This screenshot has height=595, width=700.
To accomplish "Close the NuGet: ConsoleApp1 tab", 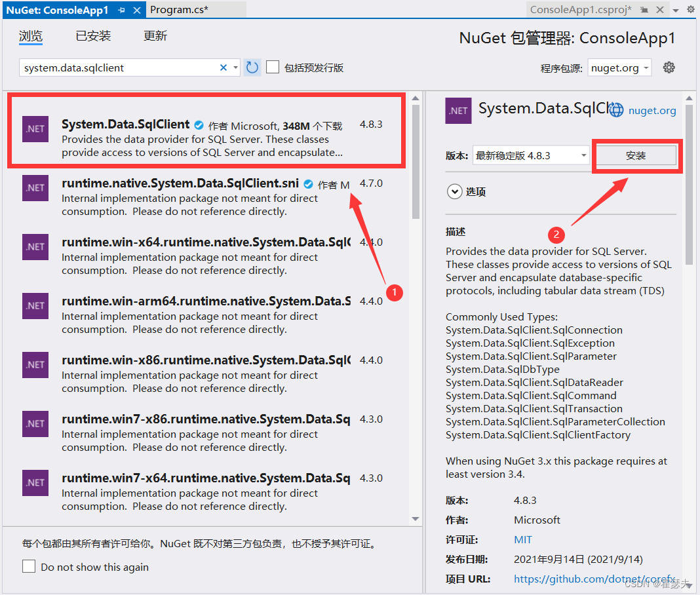I will pyautogui.click(x=137, y=10).
